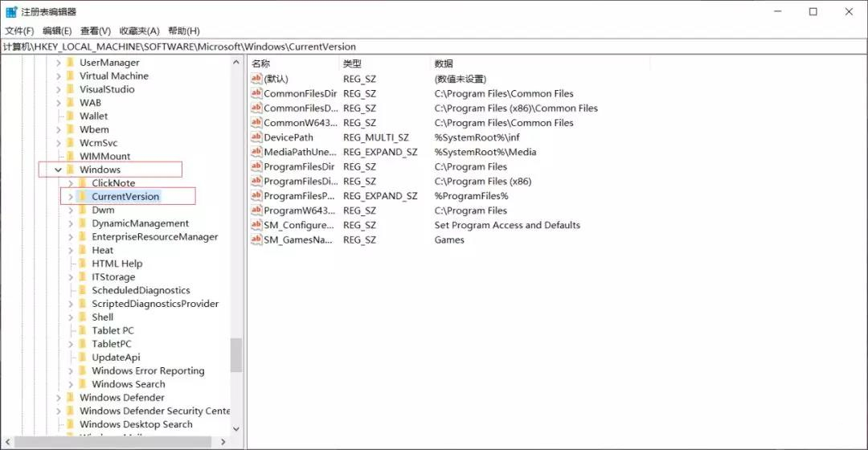Image resolution: width=868 pixels, height=450 pixels.
Task: Click the icon beside SM_GamesNa... value
Action: pos(256,239)
